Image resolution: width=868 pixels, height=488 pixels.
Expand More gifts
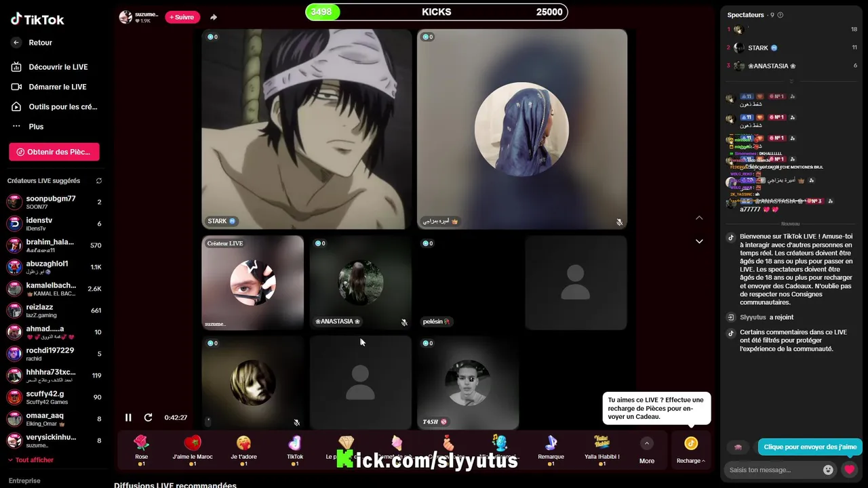pyautogui.click(x=647, y=450)
